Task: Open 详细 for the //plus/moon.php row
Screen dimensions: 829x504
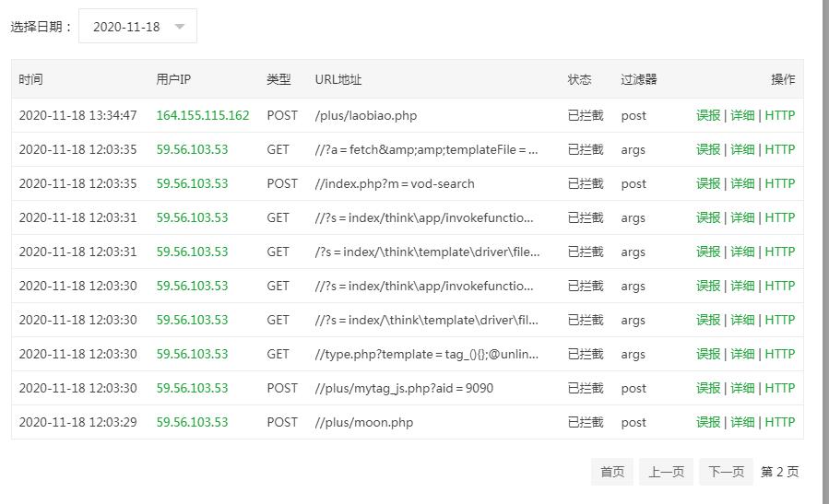Action: [742, 422]
